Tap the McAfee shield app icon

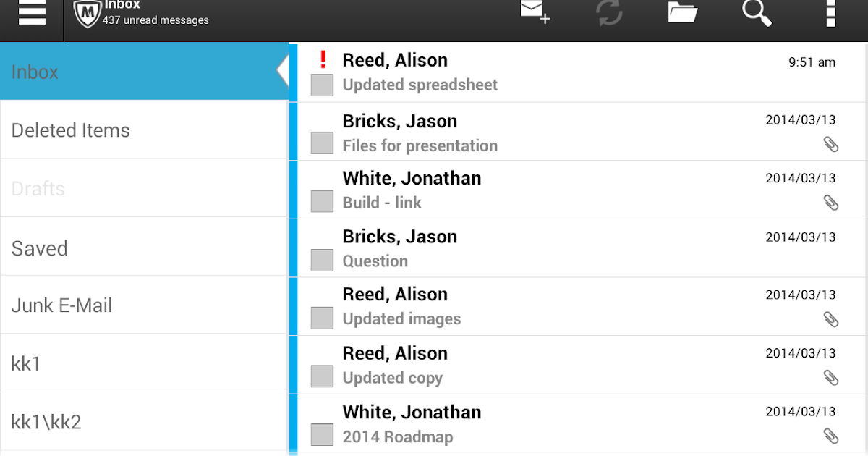tap(88, 14)
